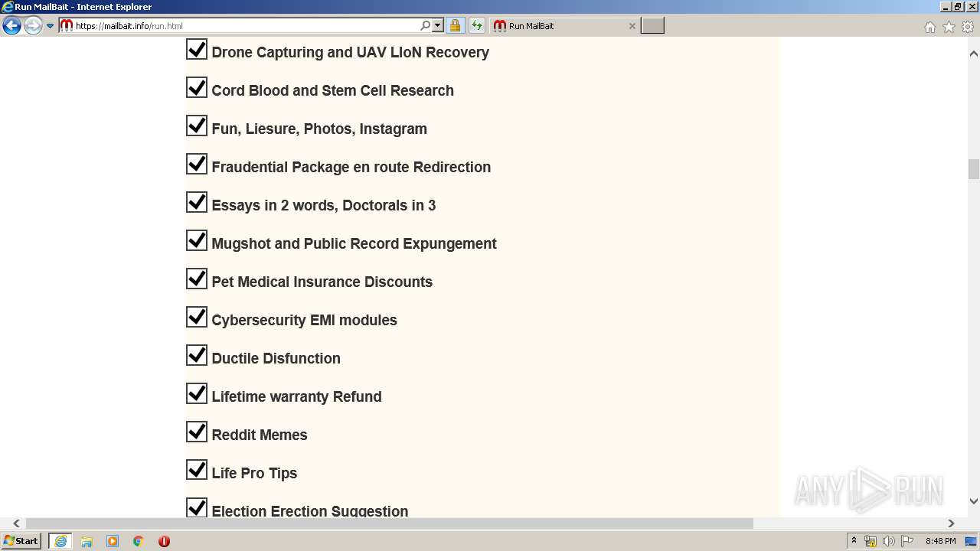The image size is (980, 551).
Task: Click the MailBait favicon in address bar
Action: pos(67,26)
